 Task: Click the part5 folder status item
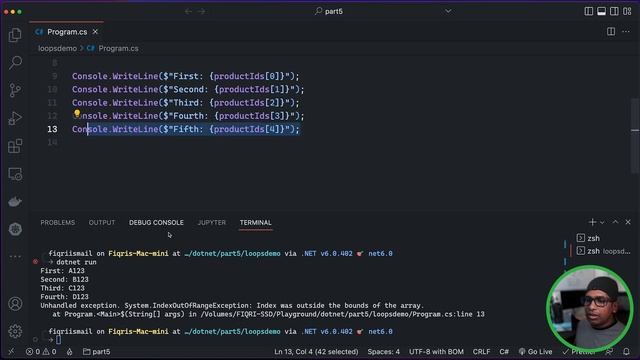[96, 351]
